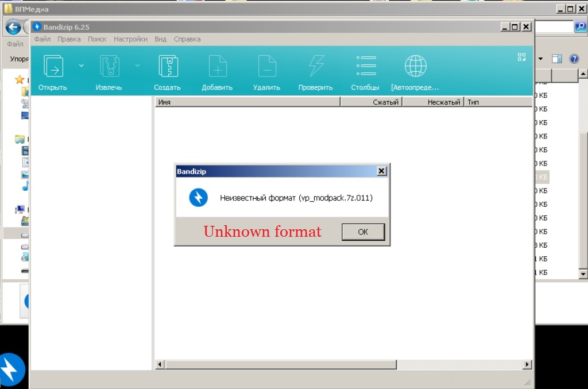Open the Вид menu

tap(161, 39)
